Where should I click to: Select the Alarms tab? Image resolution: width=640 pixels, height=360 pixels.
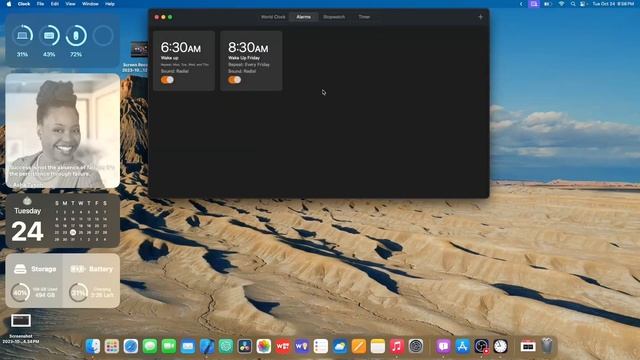click(304, 17)
